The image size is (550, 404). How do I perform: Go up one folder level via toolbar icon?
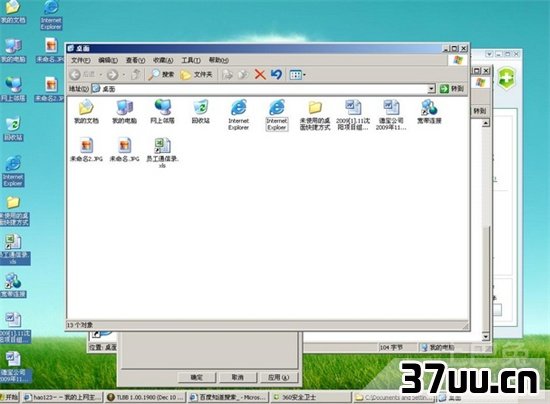point(136,74)
